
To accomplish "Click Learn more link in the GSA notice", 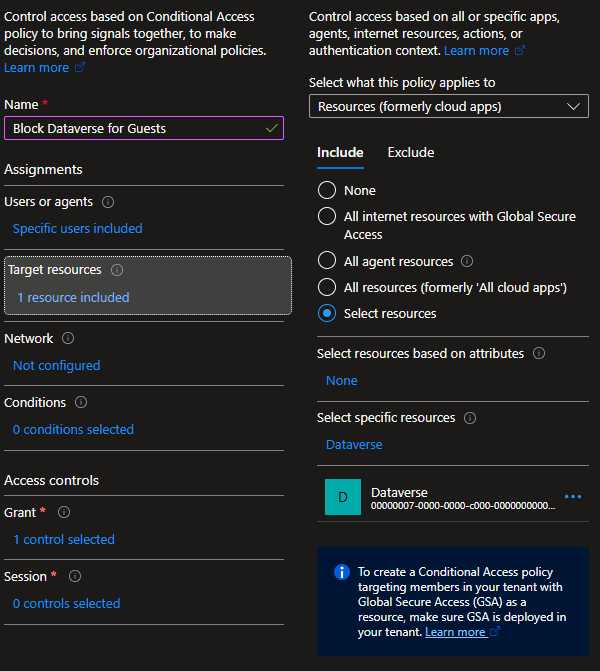I will 455,632.
